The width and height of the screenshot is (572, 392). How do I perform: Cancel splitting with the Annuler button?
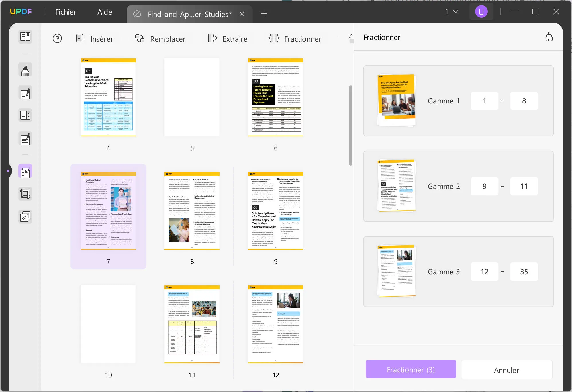tap(506, 370)
